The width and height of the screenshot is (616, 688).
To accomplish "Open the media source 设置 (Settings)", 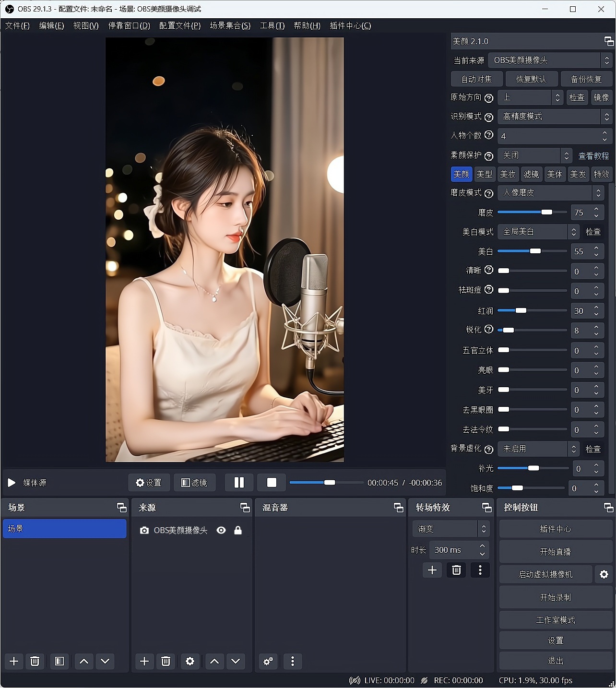I will [149, 483].
